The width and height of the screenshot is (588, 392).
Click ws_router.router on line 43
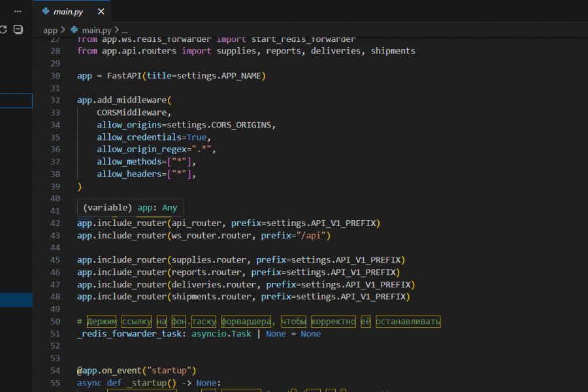pyautogui.click(x=212, y=236)
